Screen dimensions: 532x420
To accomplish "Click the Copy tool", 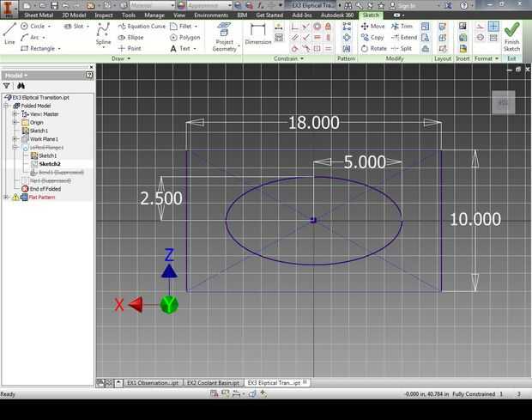I will coord(372,37).
